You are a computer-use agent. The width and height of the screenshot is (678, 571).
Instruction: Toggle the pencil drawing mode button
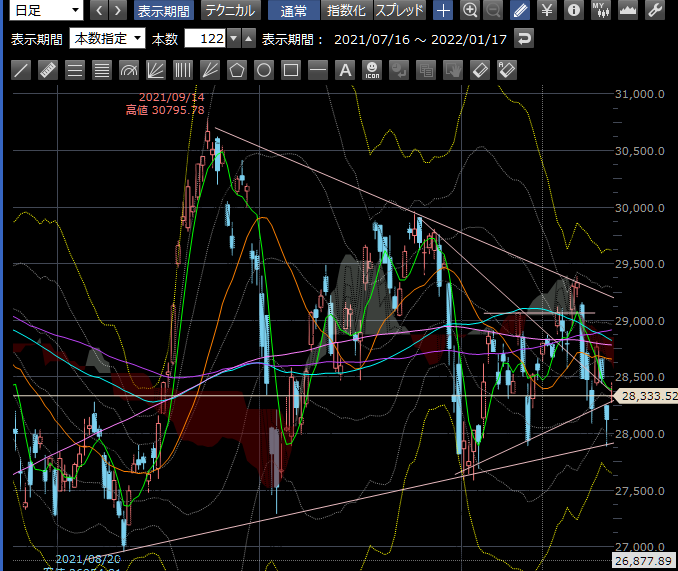pyautogui.click(x=520, y=11)
